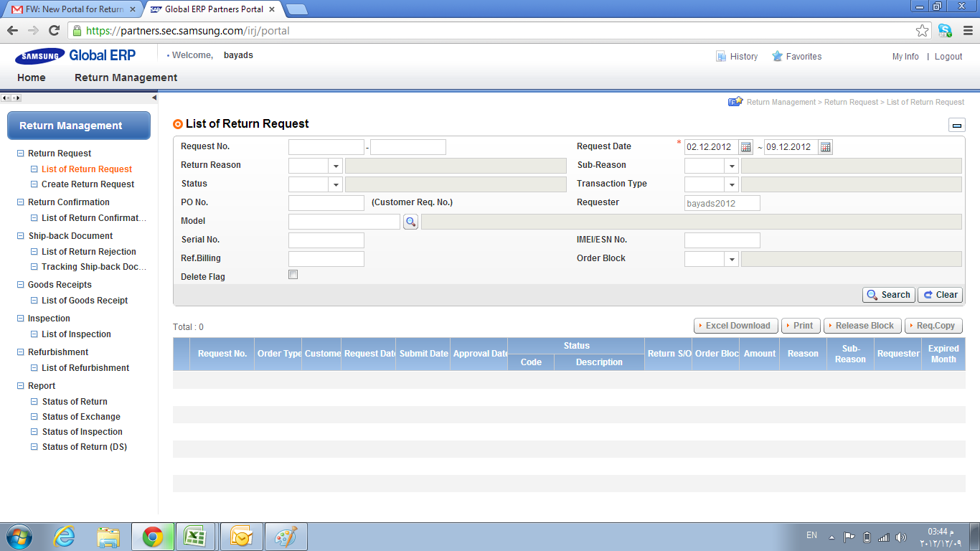Open the Return Reason dropdown

point(336,166)
